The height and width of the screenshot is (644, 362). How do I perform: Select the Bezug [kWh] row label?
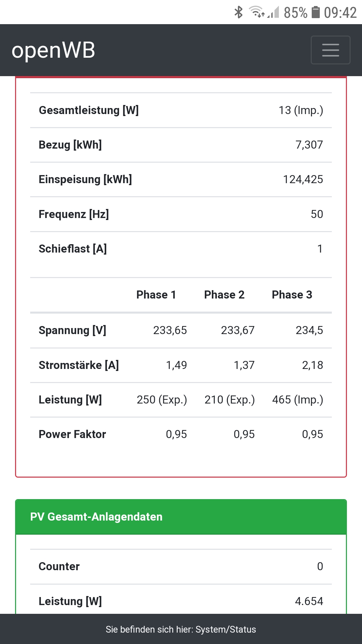pyautogui.click(x=70, y=145)
